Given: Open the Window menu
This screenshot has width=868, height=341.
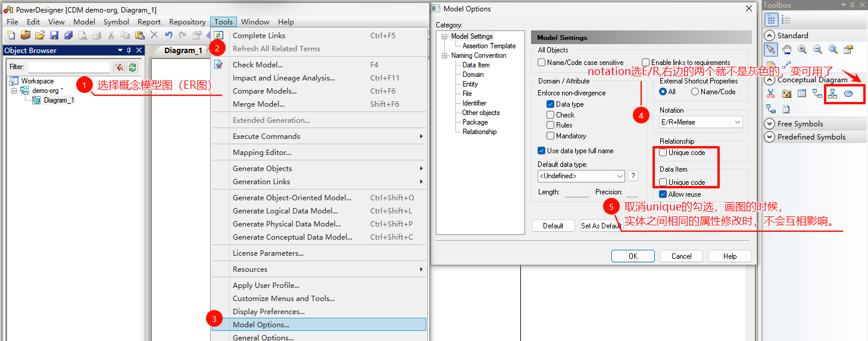Looking at the screenshot, I should click(x=255, y=22).
